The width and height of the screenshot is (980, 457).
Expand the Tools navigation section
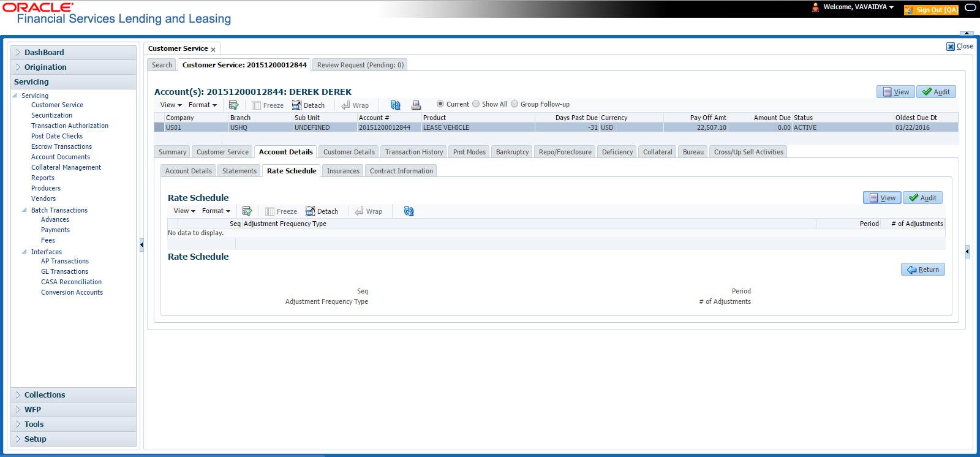tap(73, 425)
